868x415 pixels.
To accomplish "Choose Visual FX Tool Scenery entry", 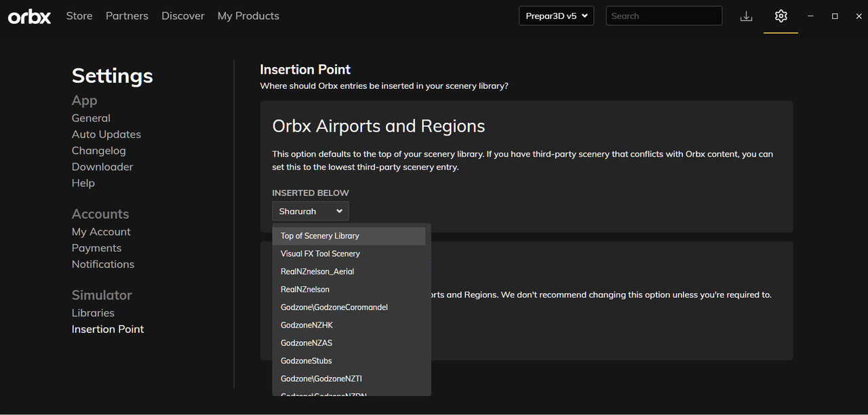I will point(320,254).
